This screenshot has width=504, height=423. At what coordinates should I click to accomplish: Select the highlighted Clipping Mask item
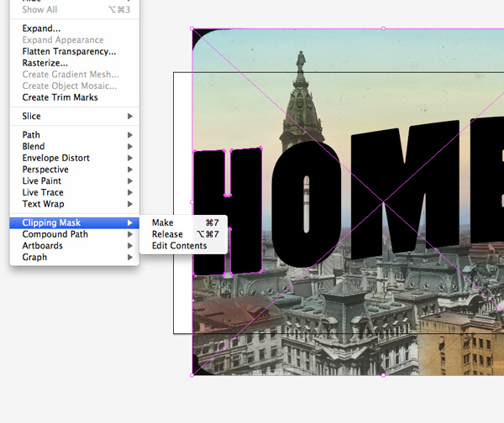tap(74, 223)
